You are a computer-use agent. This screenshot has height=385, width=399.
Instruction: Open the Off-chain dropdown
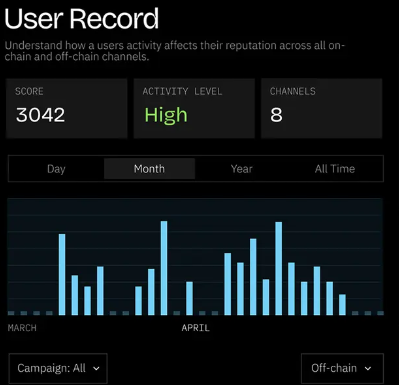coord(342,368)
